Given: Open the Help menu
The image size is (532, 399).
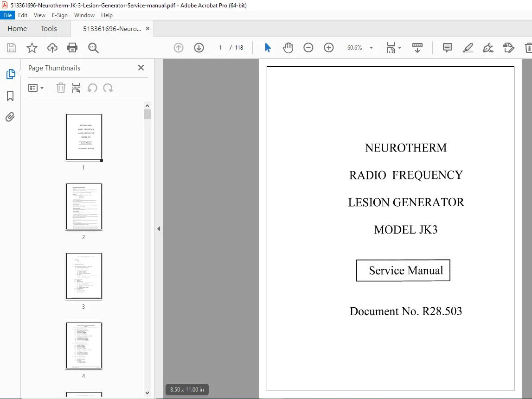Looking at the screenshot, I should tap(107, 15).
